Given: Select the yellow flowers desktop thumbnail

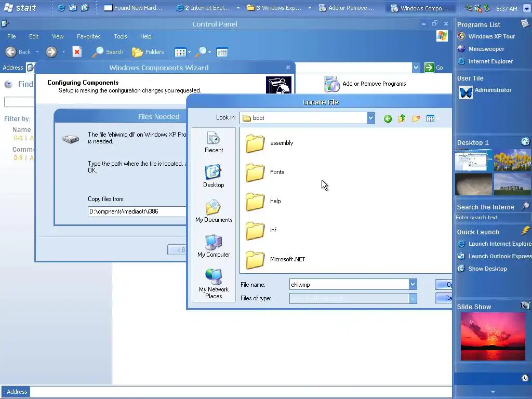Looking at the screenshot, I should [512, 160].
